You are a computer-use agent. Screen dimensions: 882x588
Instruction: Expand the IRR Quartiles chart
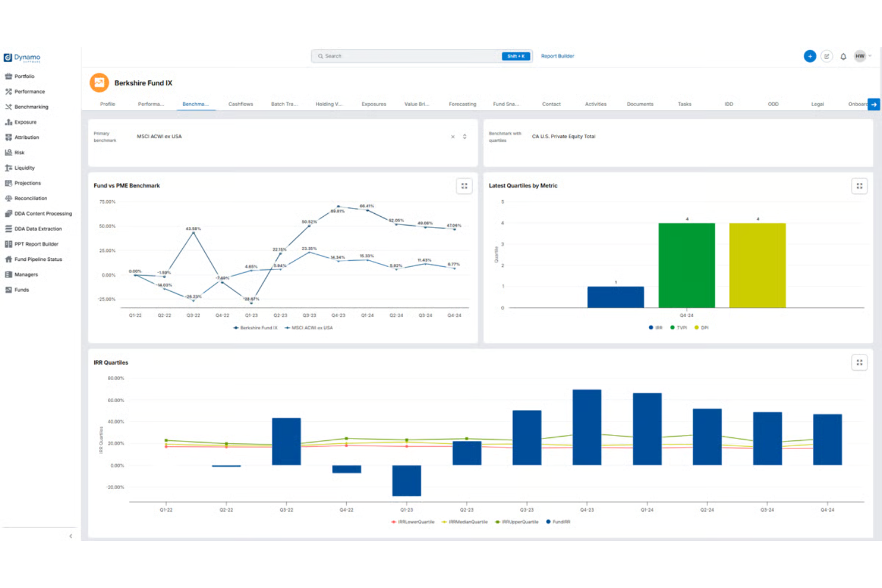(x=859, y=362)
